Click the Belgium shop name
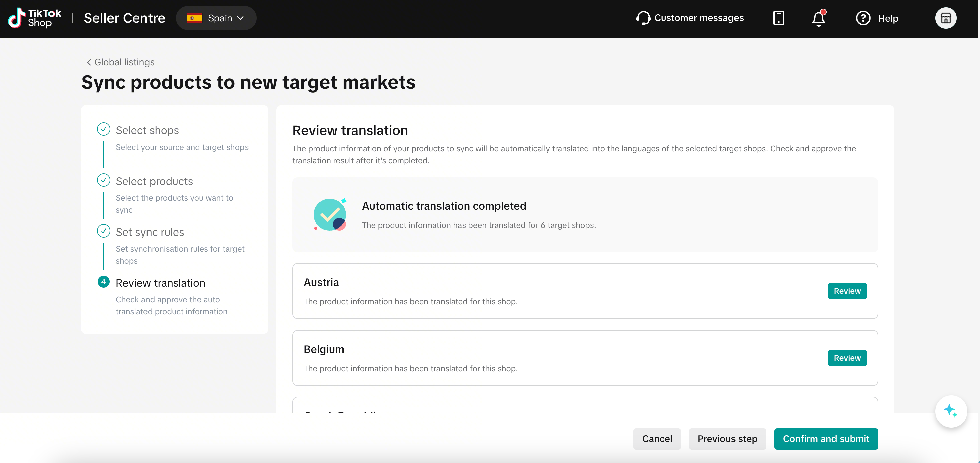Viewport: 980px width, 463px height. (x=324, y=349)
